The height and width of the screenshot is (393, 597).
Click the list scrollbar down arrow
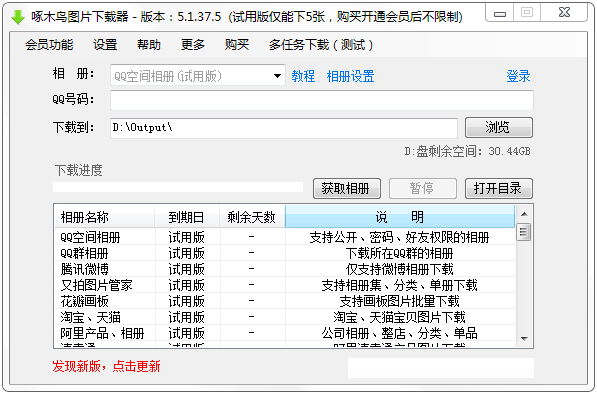pyautogui.click(x=524, y=339)
